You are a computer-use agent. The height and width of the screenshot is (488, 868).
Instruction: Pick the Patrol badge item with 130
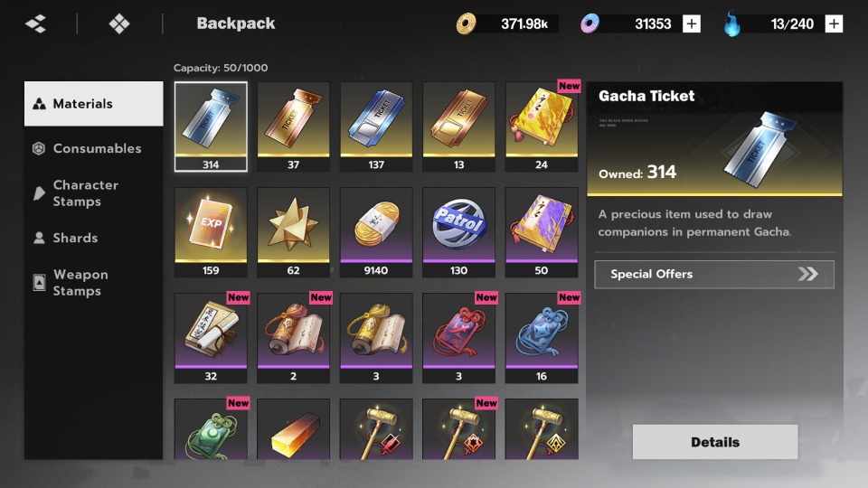point(459,232)
